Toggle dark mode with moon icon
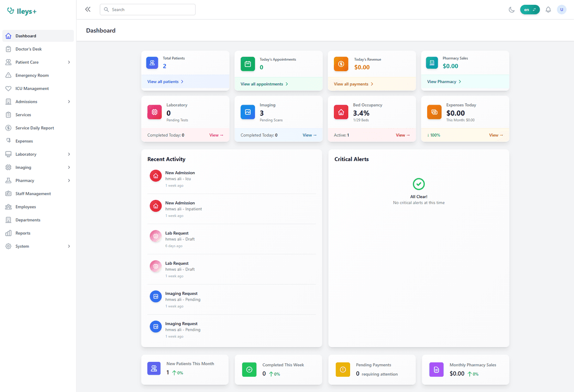The image size is (574, 392). point(511,10)
